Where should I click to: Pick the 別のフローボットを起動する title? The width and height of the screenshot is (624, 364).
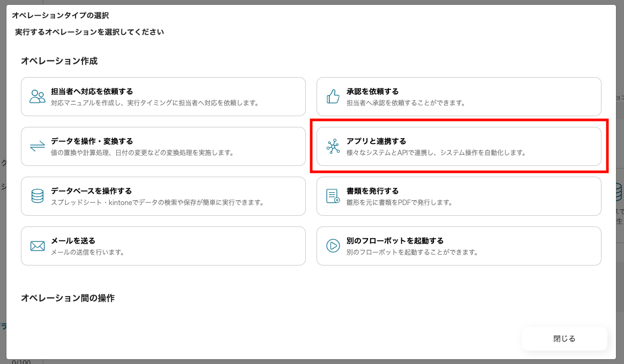395,241
